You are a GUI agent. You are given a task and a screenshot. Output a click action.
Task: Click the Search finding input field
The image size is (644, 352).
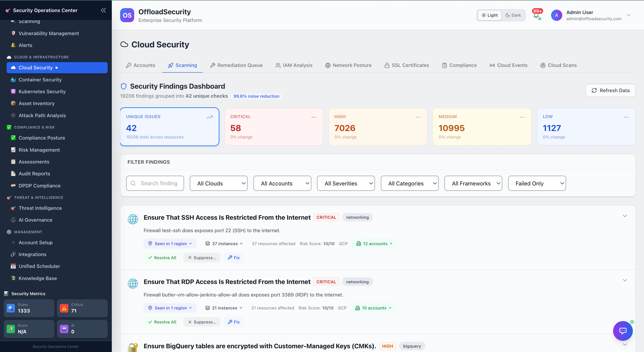155,183
